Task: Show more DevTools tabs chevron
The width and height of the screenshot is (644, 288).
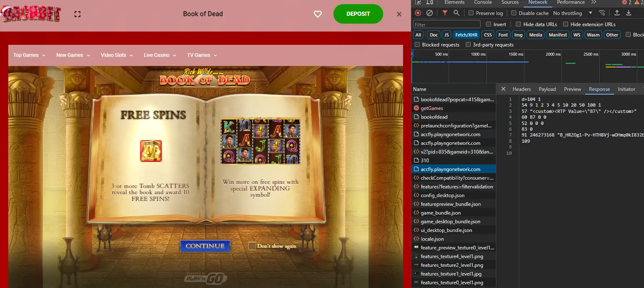Action: tap(594, 2)
